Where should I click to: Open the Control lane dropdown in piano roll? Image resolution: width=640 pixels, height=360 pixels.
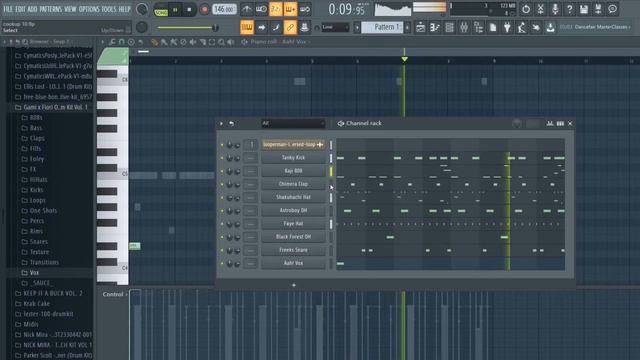115,294
